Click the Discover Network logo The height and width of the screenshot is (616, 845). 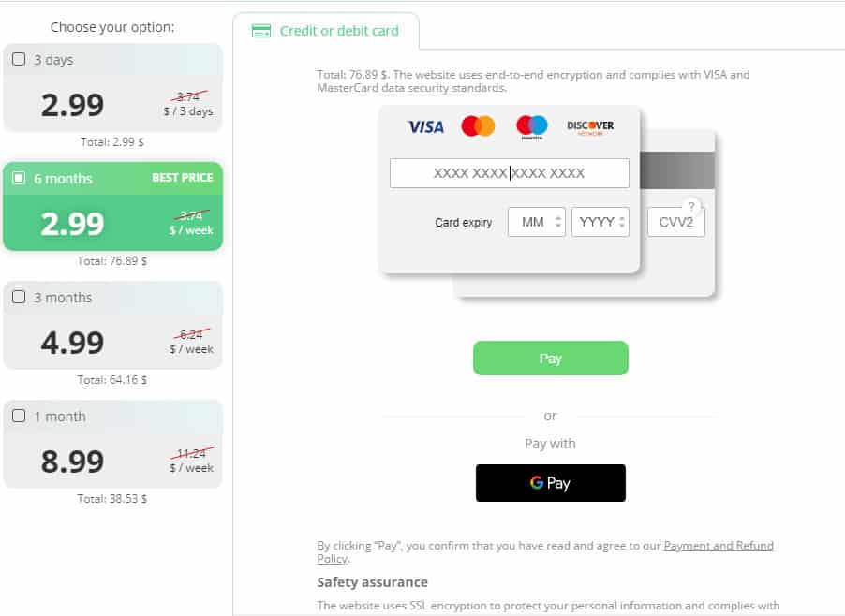[590, 127]
